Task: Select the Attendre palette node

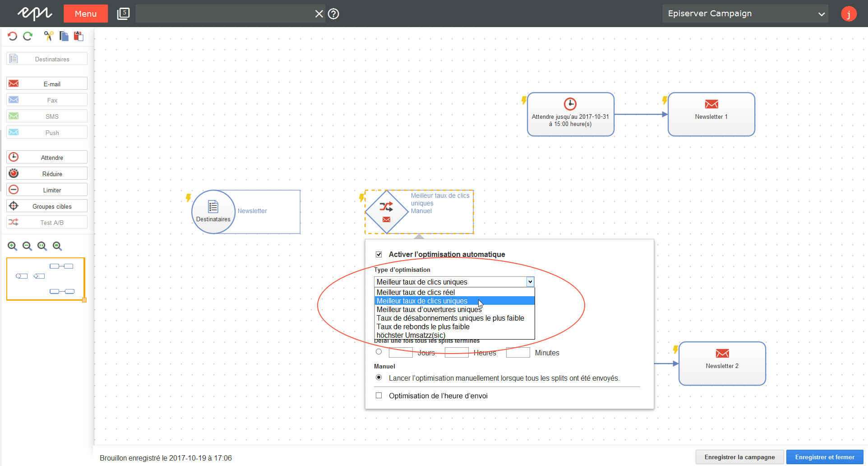Action: (x=47, y=157)
